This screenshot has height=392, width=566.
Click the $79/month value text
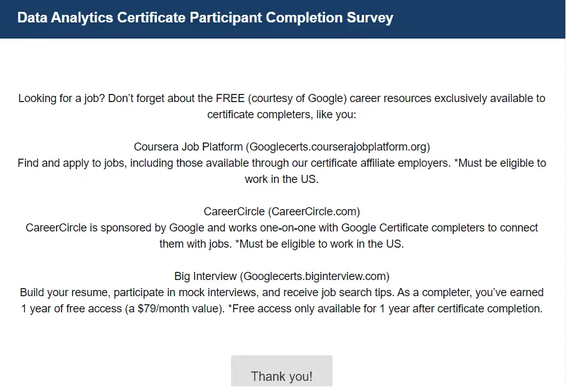pyautogui.click(x=191, y=309)
